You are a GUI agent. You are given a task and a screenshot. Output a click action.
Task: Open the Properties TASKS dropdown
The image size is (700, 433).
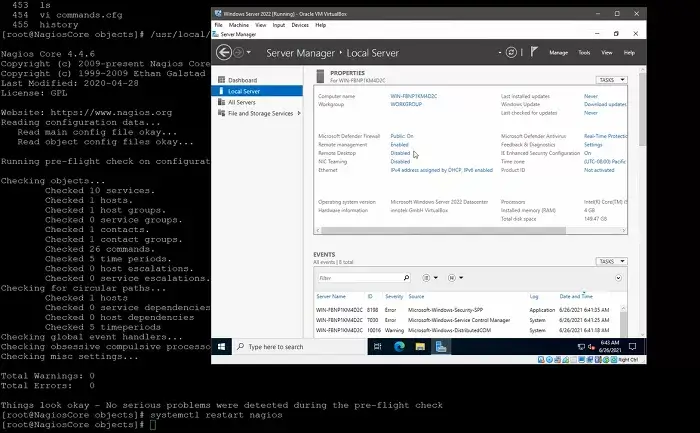(x=611, y=80)
